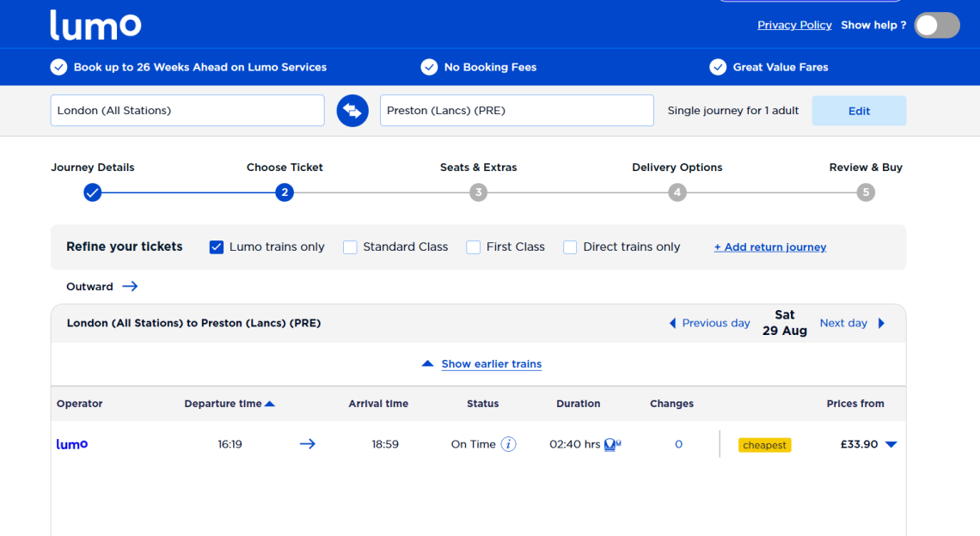Tick the First Class checkbox
The width and height of the screenshot is (980, 536).
click(473, 247)
